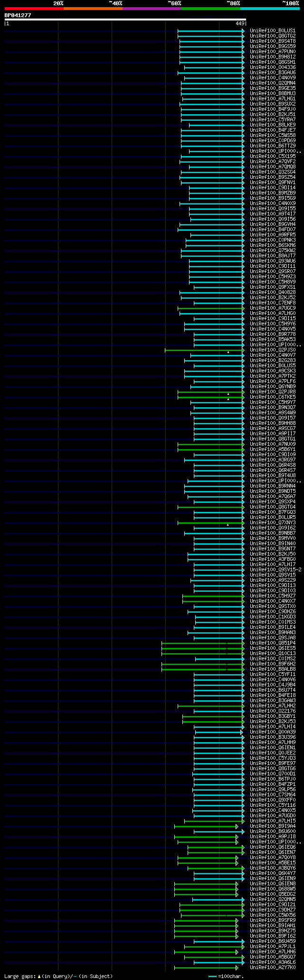
Task: Choose the UniRef100_A9PJI8 entry
Action: coord(273,836)
